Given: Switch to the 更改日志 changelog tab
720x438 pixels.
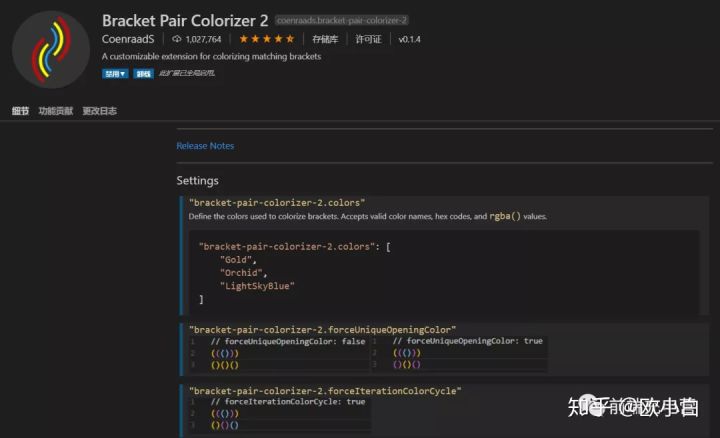Looking at the screenshot, I should [99, 111].
